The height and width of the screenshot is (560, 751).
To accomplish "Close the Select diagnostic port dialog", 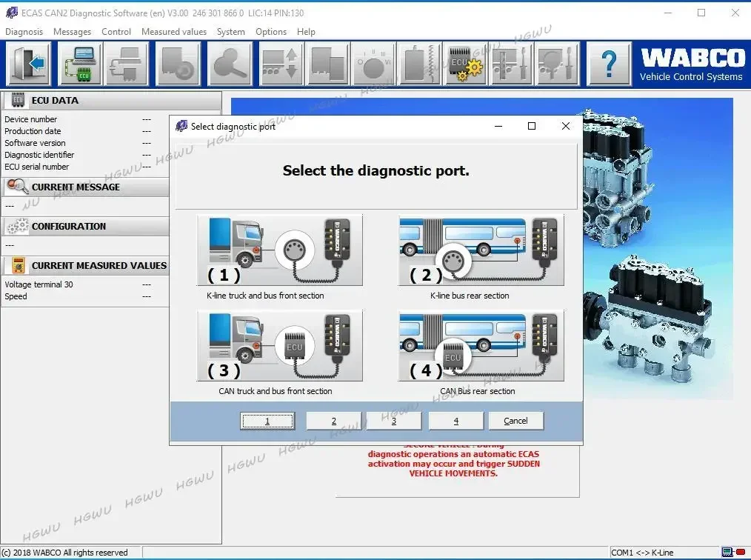I will click(x=566, y=126).
